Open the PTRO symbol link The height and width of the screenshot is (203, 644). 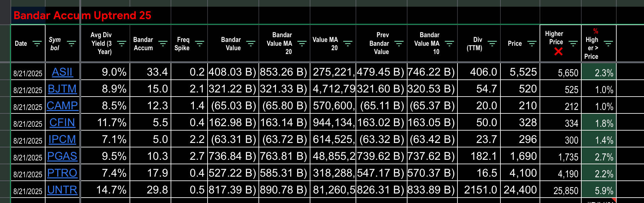(x=62, y=173)
